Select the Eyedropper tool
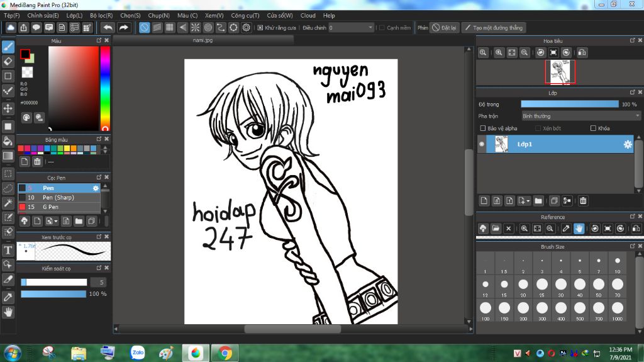Image resolution: width=644 pixels, height=362 pixels. tap(8, 297)
